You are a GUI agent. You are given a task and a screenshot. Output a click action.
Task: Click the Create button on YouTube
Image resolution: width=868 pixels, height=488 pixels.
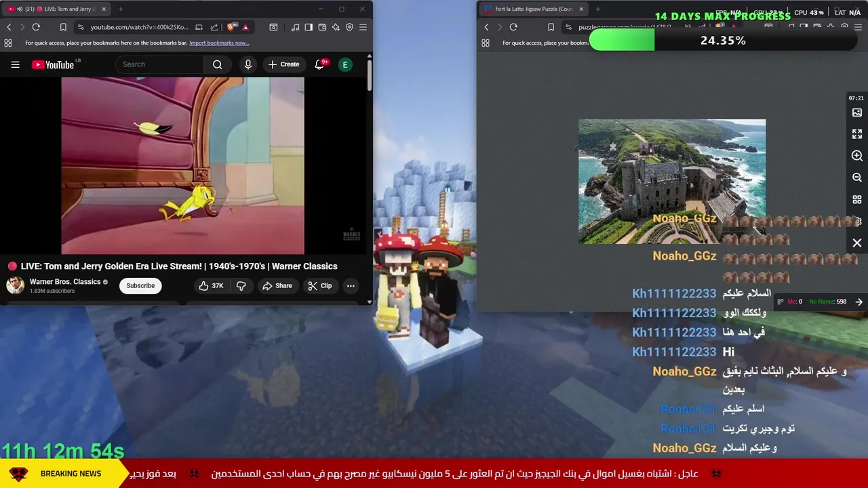pos(283,64)
